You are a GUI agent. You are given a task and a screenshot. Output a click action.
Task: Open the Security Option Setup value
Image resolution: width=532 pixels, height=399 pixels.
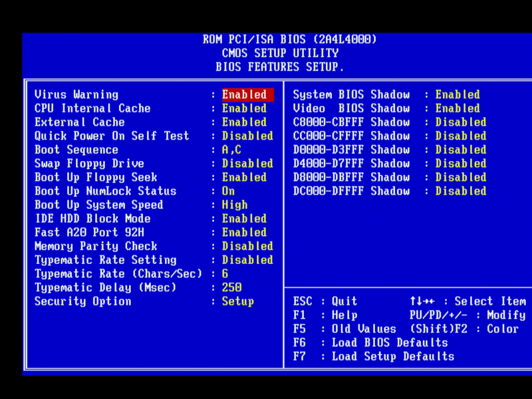click(x=238, y=301)
